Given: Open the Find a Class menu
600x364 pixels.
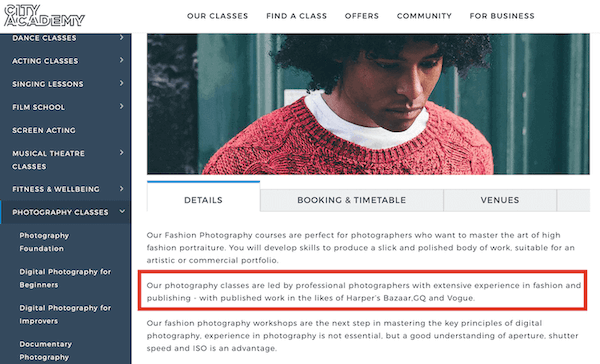Looking at the screenshot, I should click(297, 16).
